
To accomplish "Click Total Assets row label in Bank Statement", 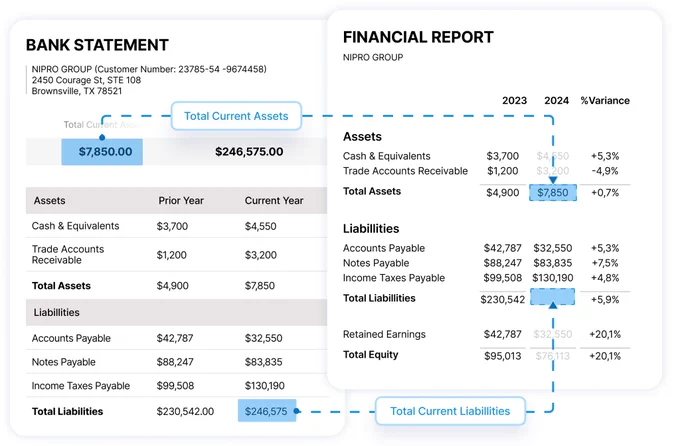I will 61,285.
